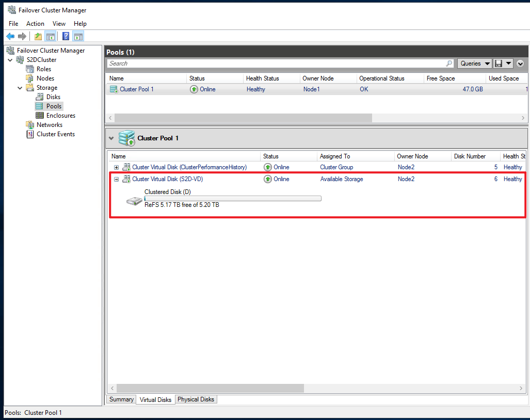Viewport: 530px width, 420px height.
Task: Click the Cluster Events icon in tree
Action: coord(30,134)
